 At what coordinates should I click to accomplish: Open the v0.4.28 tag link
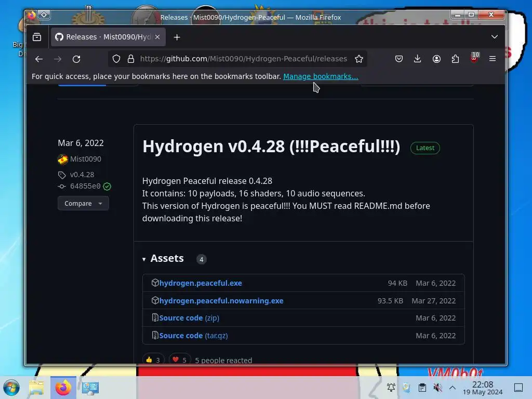click(x=82, y=175)
